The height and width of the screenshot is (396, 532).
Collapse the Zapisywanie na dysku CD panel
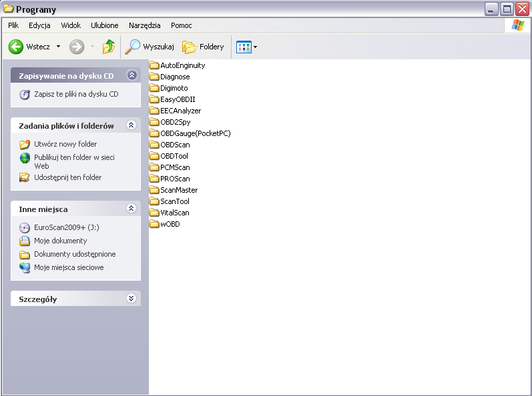[x=131, y=75]
